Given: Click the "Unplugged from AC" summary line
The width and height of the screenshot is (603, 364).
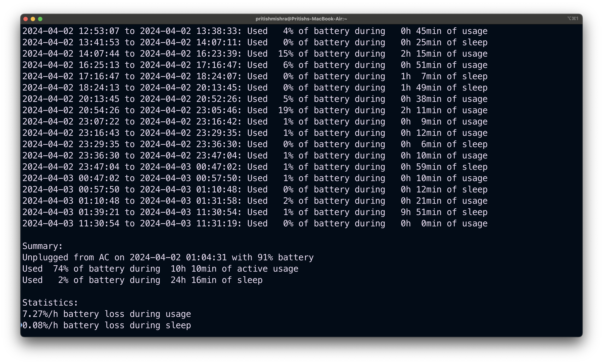Looking at the screenshot, I should (168, 257).
